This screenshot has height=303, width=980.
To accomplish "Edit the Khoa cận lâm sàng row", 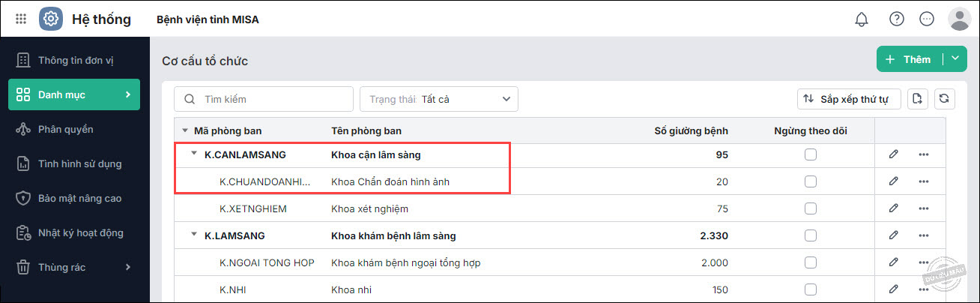I will coord(893,154).
